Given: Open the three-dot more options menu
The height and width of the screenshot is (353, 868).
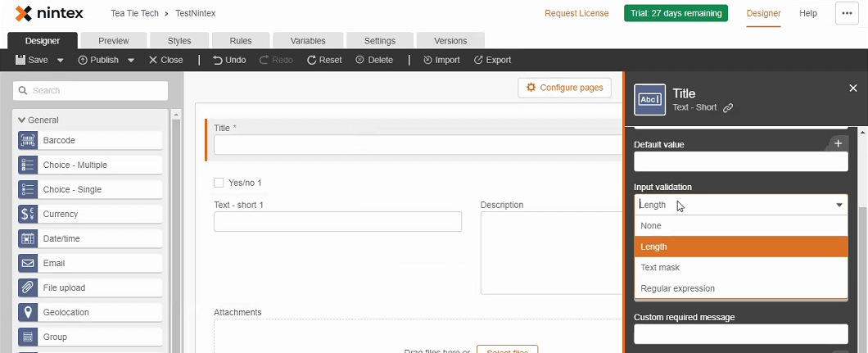Looking at the screenshot, I should point(847,14).
